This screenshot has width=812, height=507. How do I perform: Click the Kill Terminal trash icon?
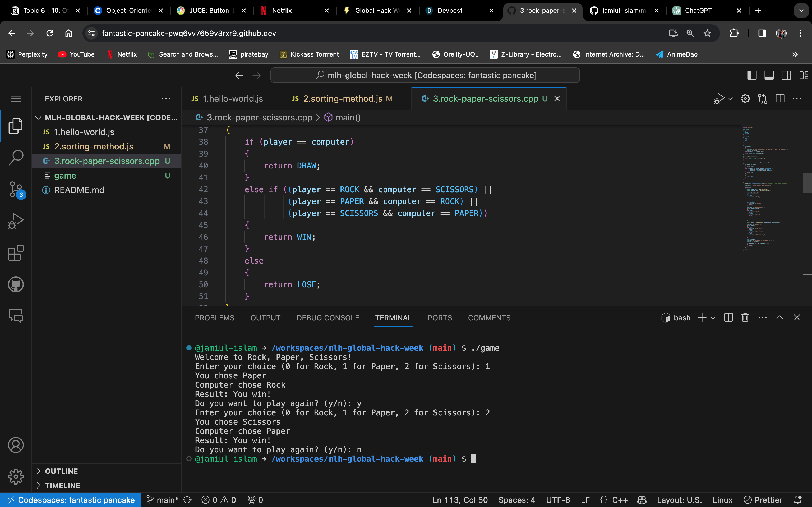point(745,318)
